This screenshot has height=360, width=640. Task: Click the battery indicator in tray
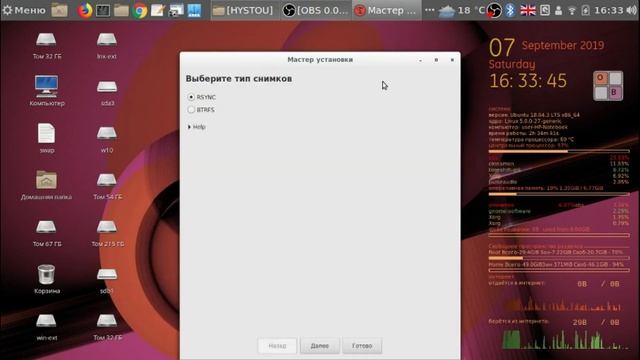click(585, 10)
